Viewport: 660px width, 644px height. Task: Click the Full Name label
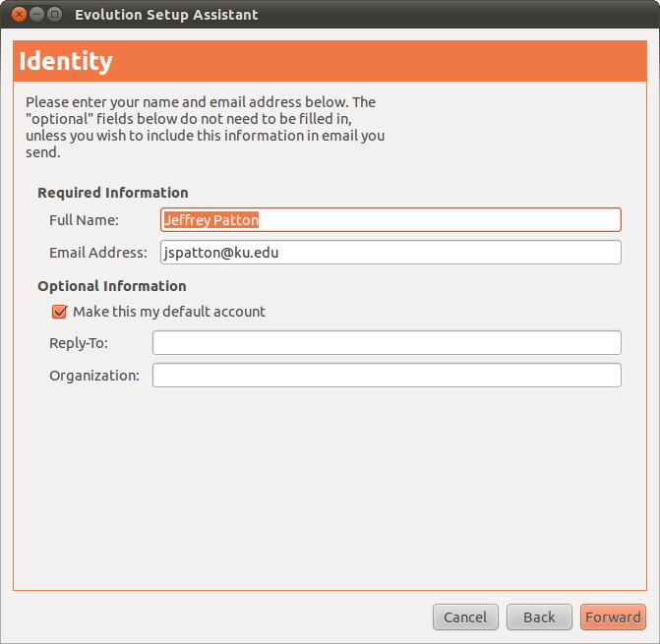tap(84, 220)
